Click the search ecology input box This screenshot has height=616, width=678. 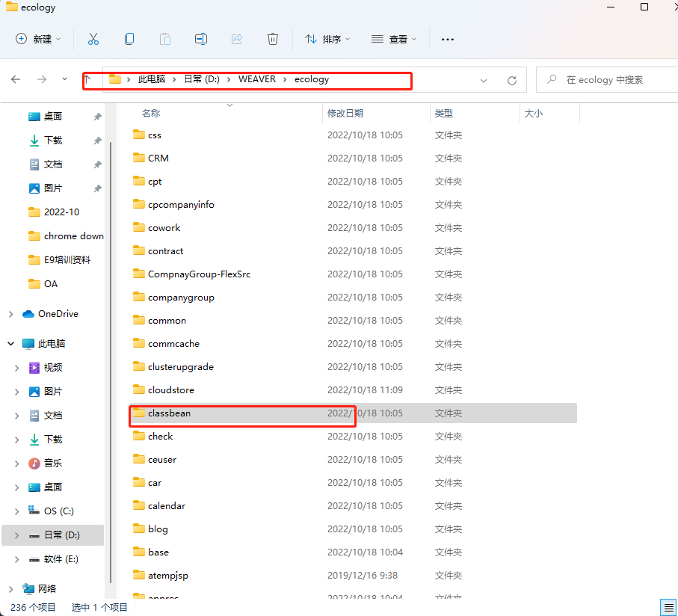coord(609,80)
